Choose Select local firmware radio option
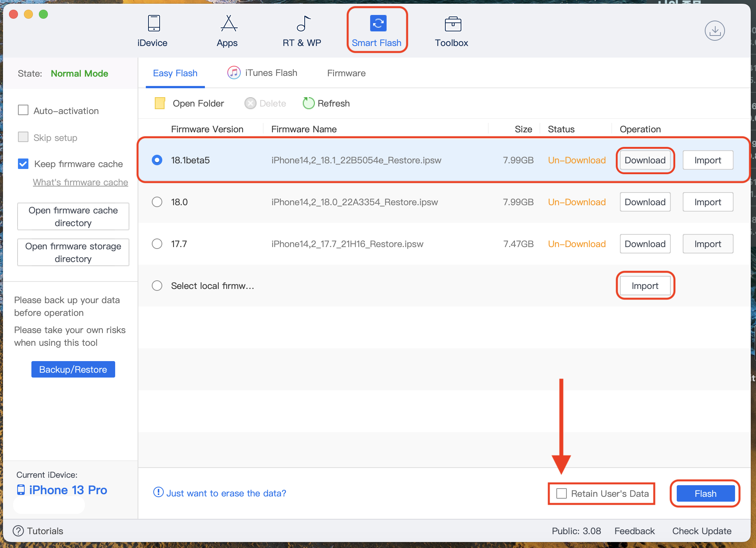 tap(157, 286)
